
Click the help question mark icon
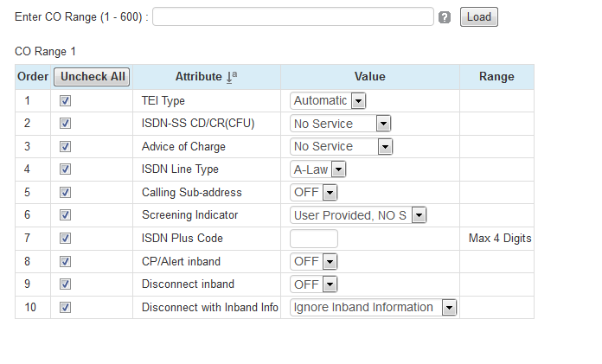point(445,17)
